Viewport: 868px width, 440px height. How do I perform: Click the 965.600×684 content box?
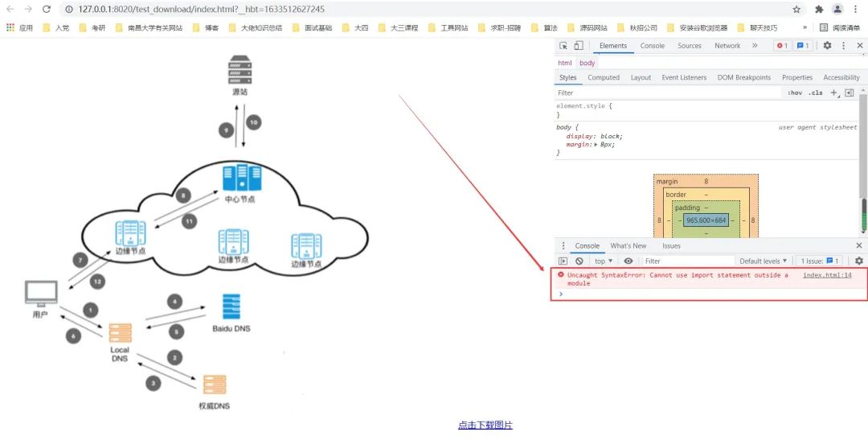706,220
